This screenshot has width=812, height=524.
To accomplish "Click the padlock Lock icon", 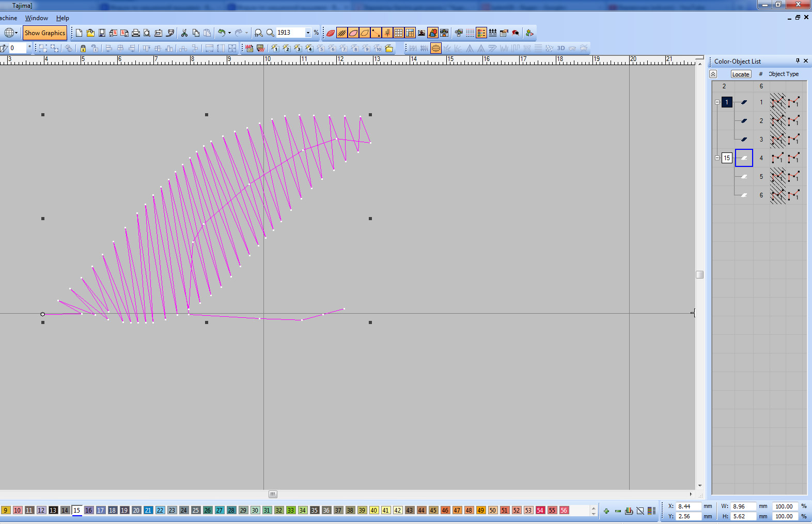I will click(83, 48).
